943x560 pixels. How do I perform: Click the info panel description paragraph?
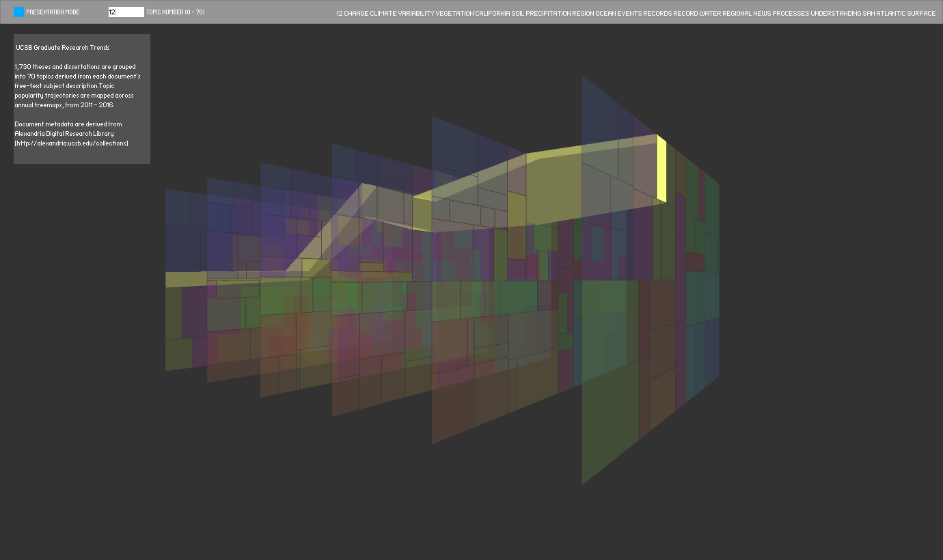click(77, 86)
